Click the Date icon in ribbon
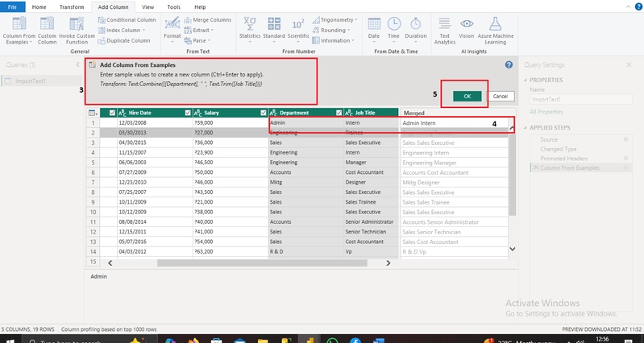The image size is (644, 343). [x=374, y=24]
